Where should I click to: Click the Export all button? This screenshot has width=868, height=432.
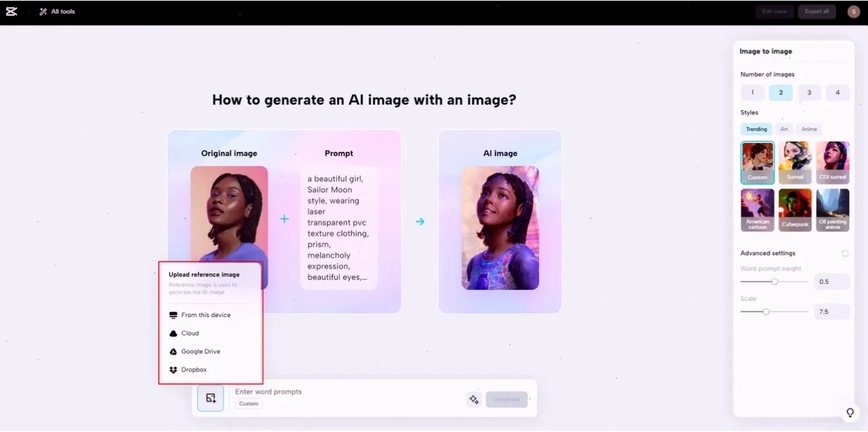coord(816,12)
